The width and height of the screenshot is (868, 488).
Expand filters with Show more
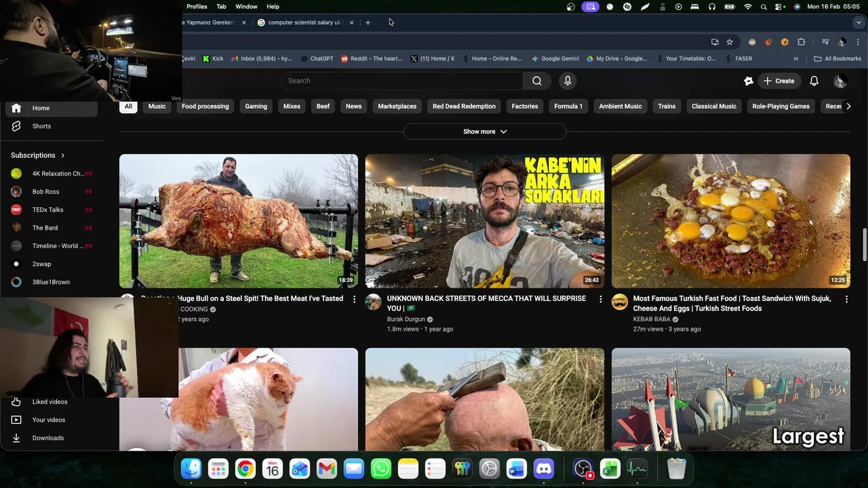click(485, 131)
